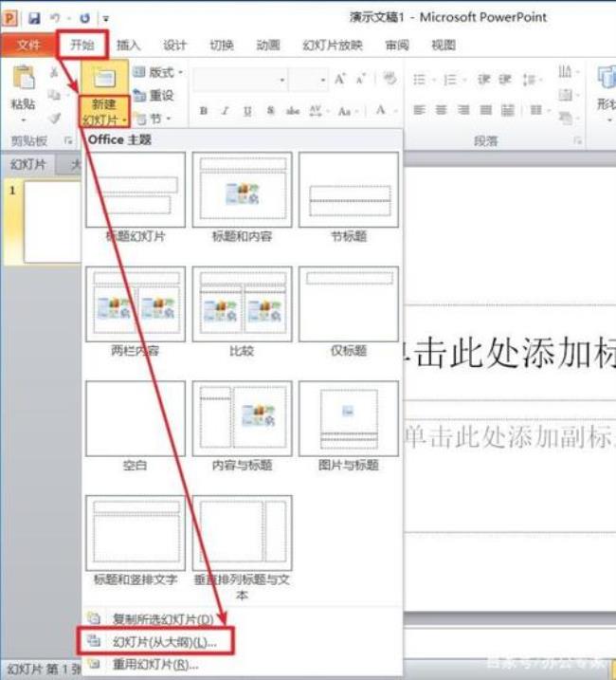Open the 节 section dropdown

pos(152,118)
